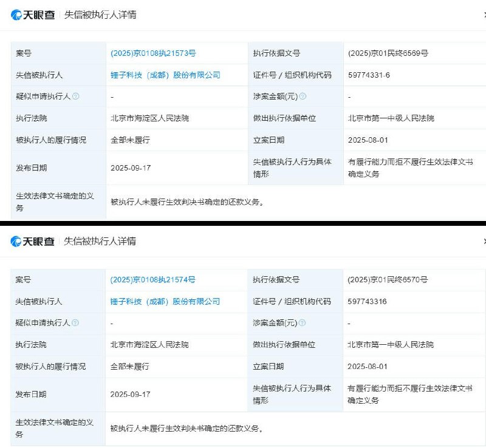This screenshot has height=448, width=486.
Task: Click the 天眼查 logo in the top panel
Action: click(x=33, y=15)
